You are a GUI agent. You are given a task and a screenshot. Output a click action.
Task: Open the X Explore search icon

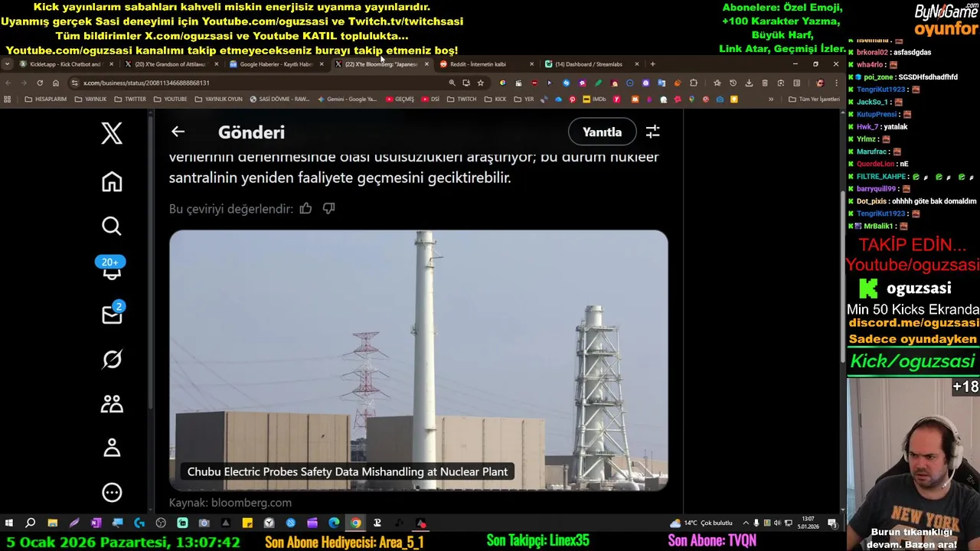(x=112, y=226)
